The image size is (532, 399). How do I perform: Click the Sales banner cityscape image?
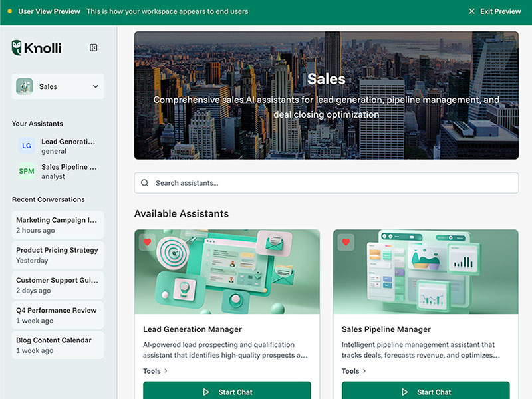point(327,95)
